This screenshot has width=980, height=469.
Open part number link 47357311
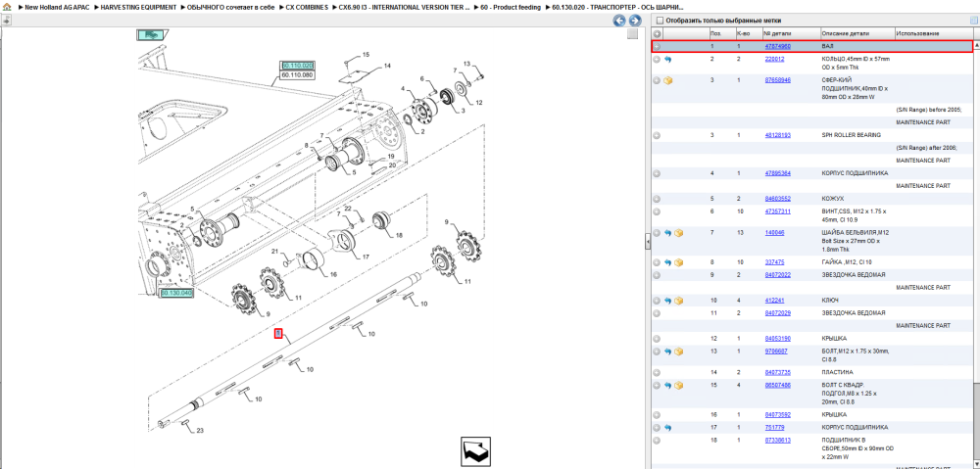pyautogui.click(x=777, y=211)
